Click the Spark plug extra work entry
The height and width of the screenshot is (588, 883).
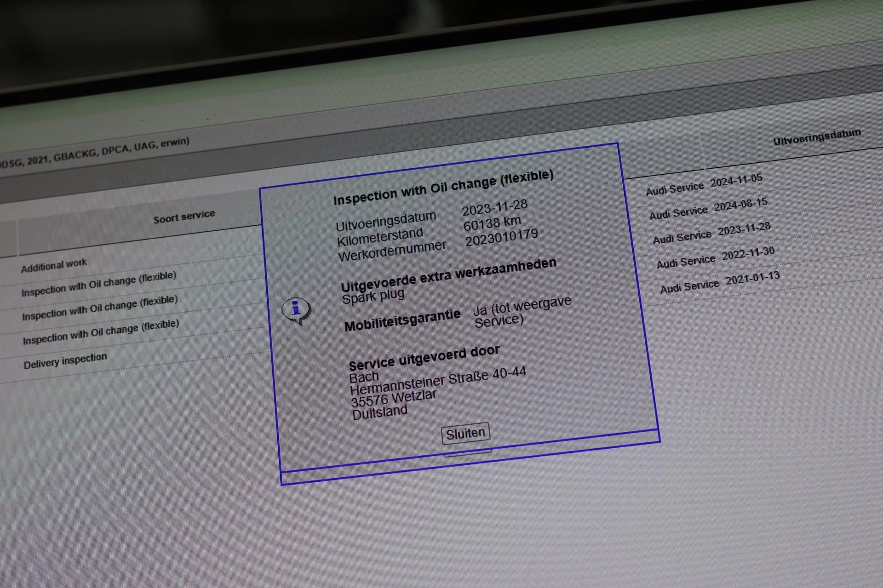(373, 297)
